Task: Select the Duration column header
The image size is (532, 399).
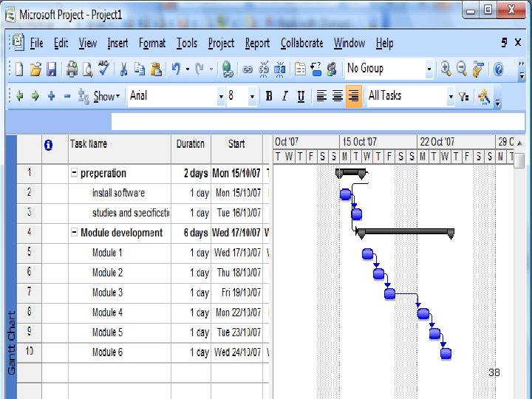Action: pyautogui.click(x=191, y=149)
